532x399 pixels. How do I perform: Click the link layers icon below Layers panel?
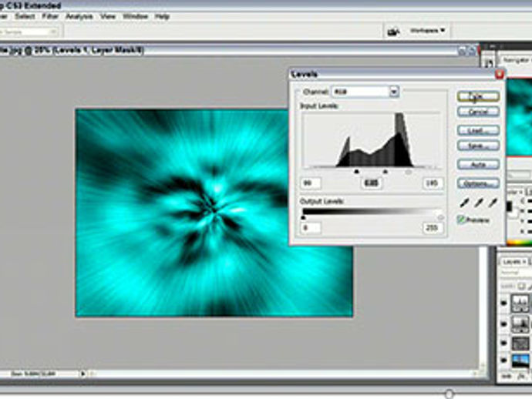507,377
